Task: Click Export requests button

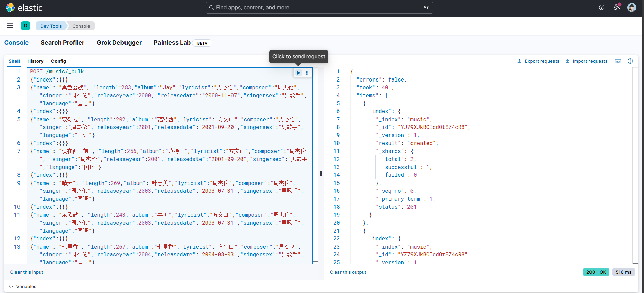Action: click(x=538, y=61)
